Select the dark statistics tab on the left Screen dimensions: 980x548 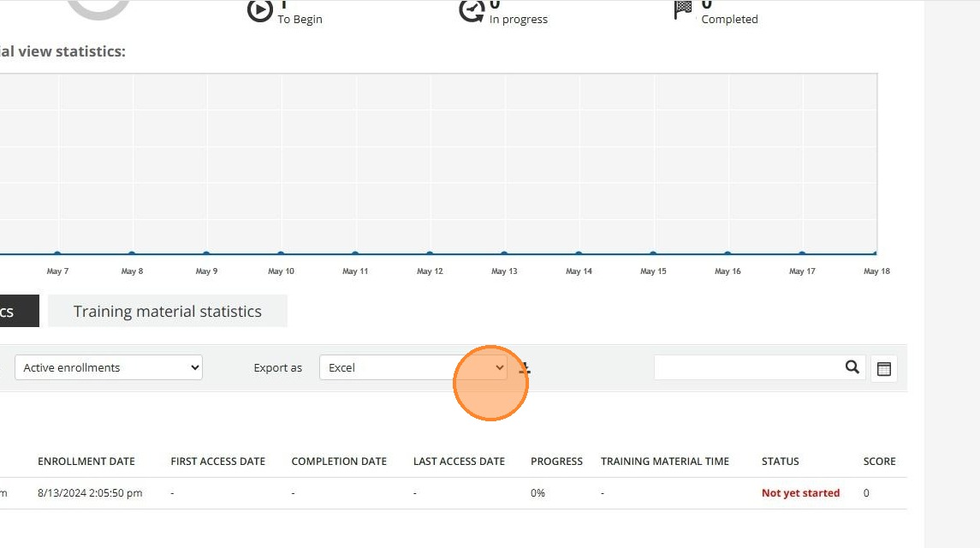(x=19, y=311)
